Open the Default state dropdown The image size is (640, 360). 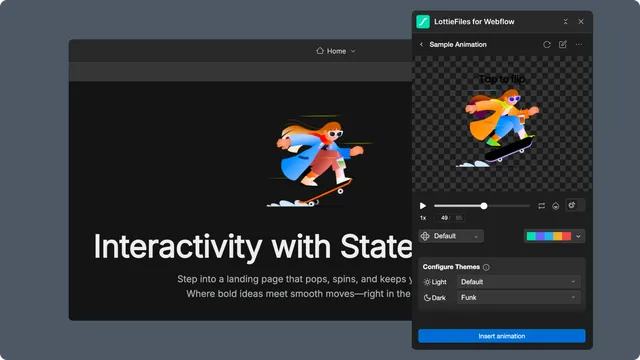pyautogui.click(x=451, y=236)
